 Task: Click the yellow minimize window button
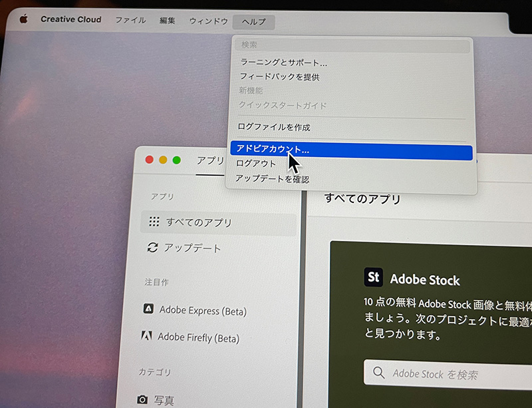(163, 160)
